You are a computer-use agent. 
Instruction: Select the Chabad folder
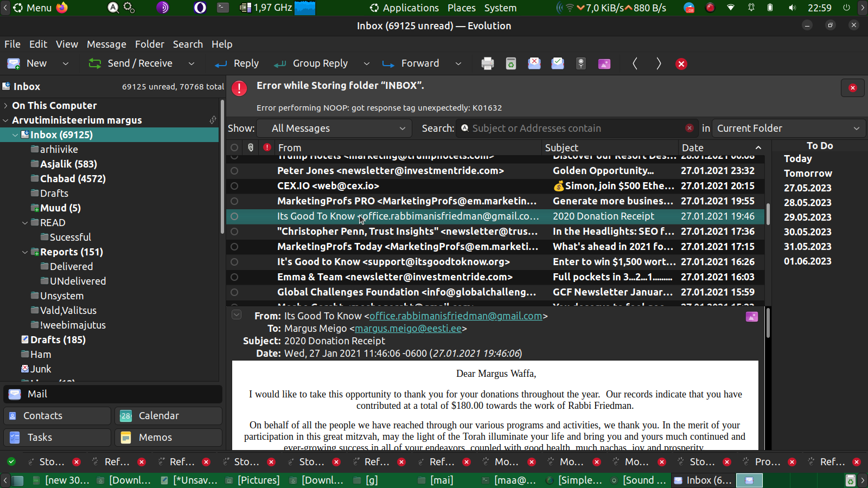coord(72,179)
